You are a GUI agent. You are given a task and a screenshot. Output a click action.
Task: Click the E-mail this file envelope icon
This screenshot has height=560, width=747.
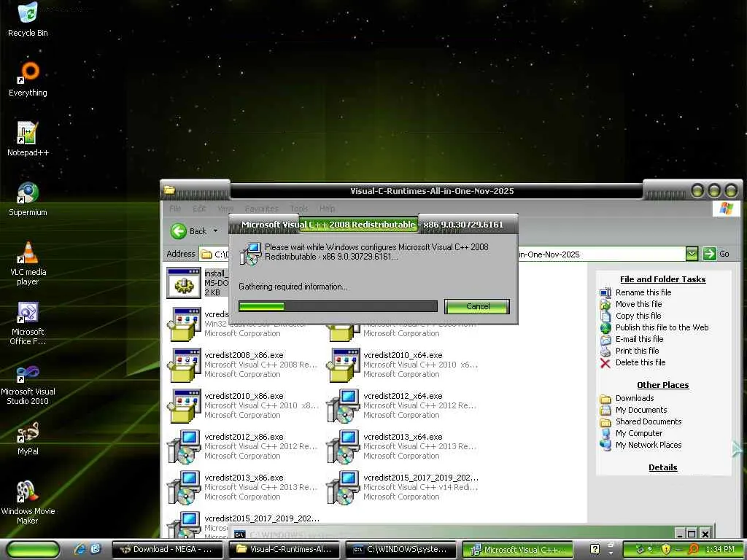[605, 340]
